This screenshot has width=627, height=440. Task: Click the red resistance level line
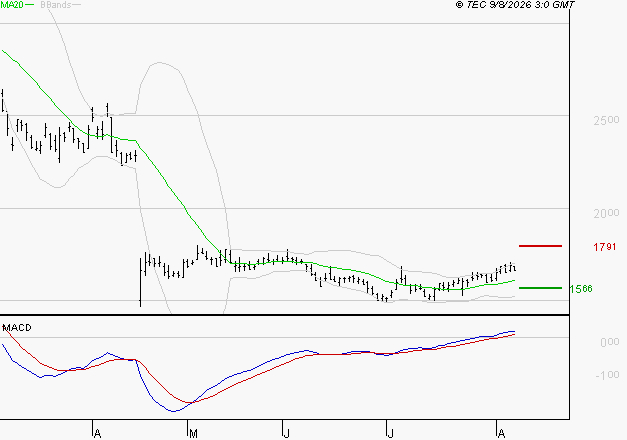pos(540,246)
